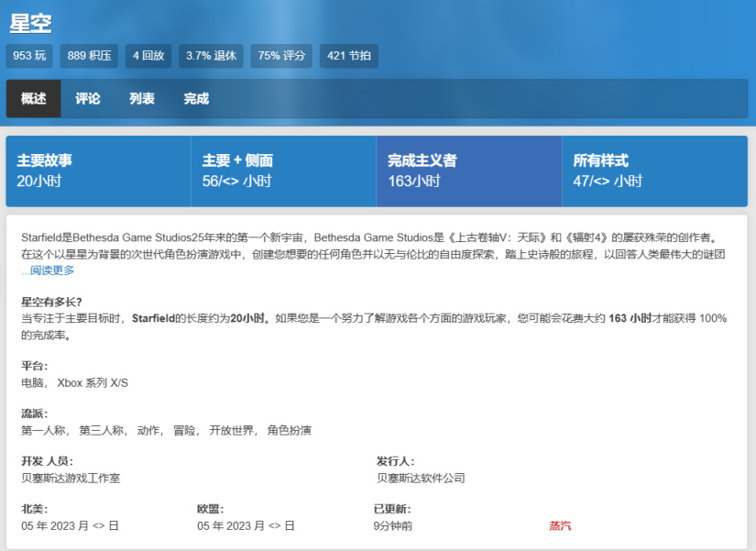This screenshot has width=756, height=551.
Task: Click the 星空有多长? heading
Action: point(51,303)
